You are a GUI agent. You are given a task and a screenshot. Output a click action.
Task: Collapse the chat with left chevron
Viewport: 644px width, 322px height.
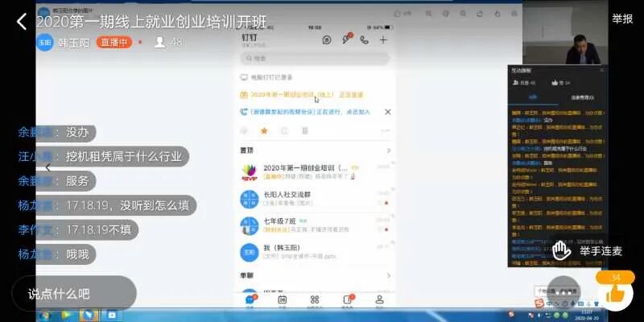coord(48,167)
